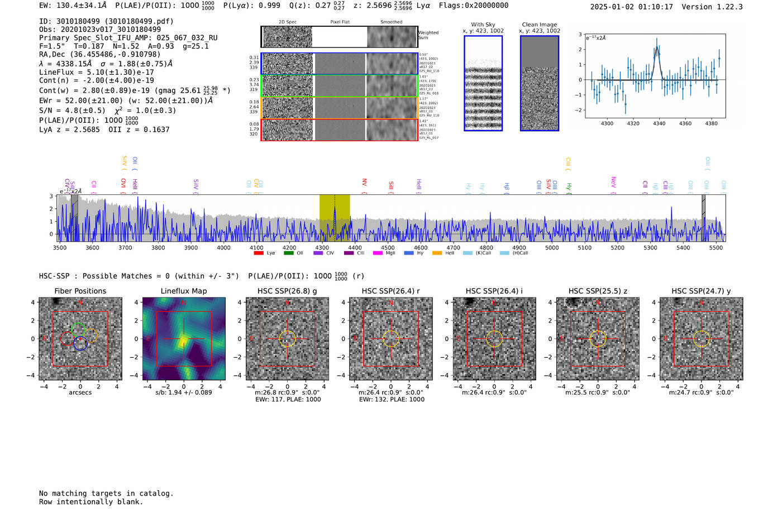Click the Version 1.22.3 label
This screenshot has width=782, height=532.
[x=712, y=7]
